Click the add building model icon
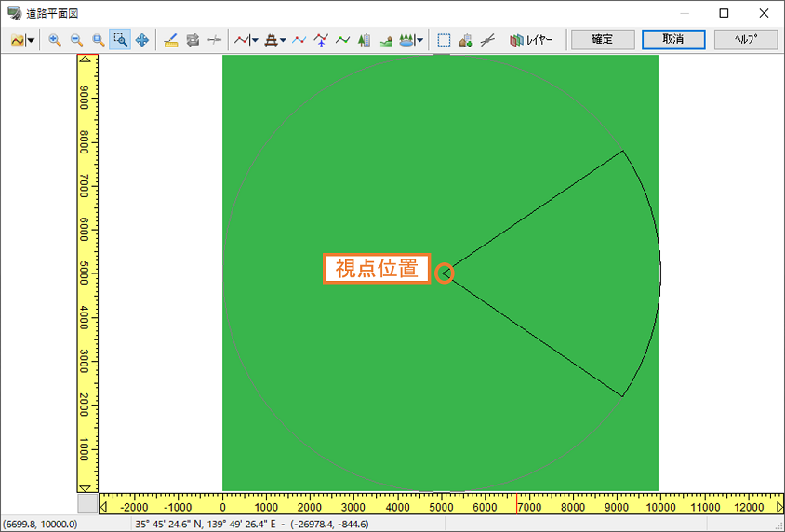785x532 pixels. point(466,40)
